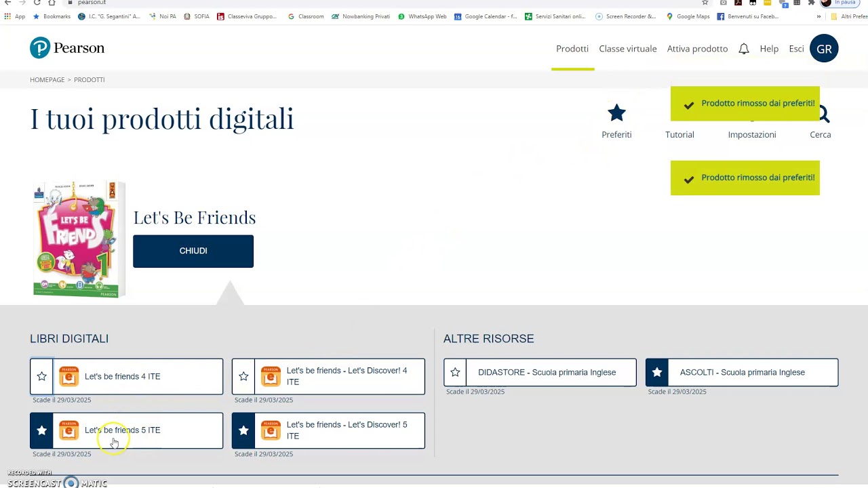Screen dimensions: 868x488
Task: Open the Noi PA bookmark
Action: [162, 16]
